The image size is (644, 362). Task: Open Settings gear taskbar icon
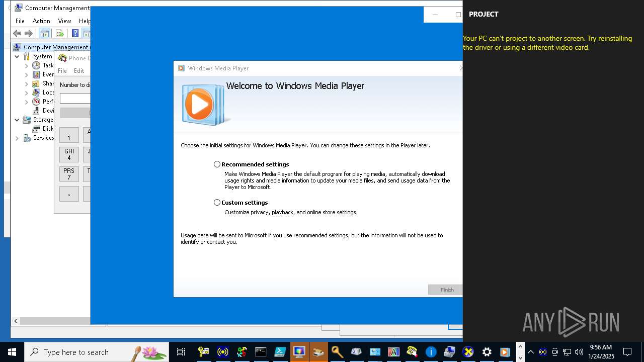(487, 352)
